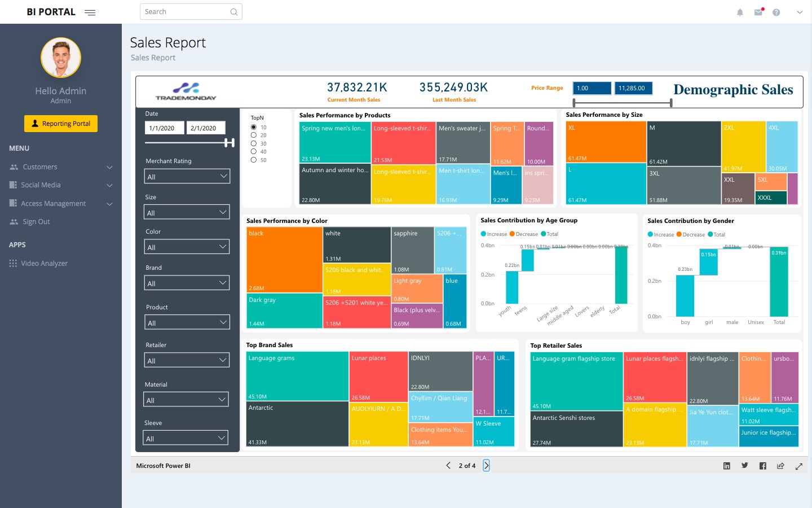This screenshot has height=508, width=812.
Task: Click Sign Out in the sidebar
Action: pos(36,222)
